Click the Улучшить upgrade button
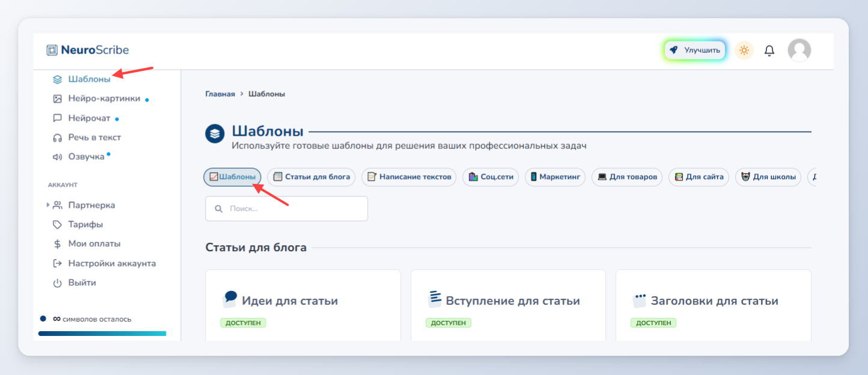This screenshot has height=375, width=868. [695, 50]
